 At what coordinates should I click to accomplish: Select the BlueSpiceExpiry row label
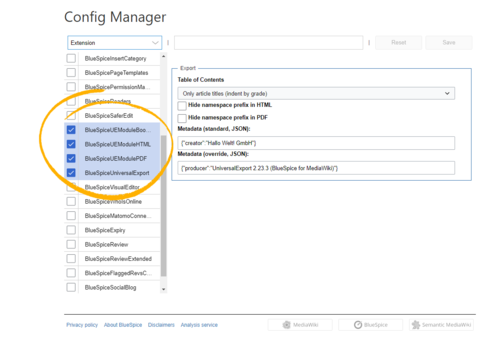tap(105, 230)
